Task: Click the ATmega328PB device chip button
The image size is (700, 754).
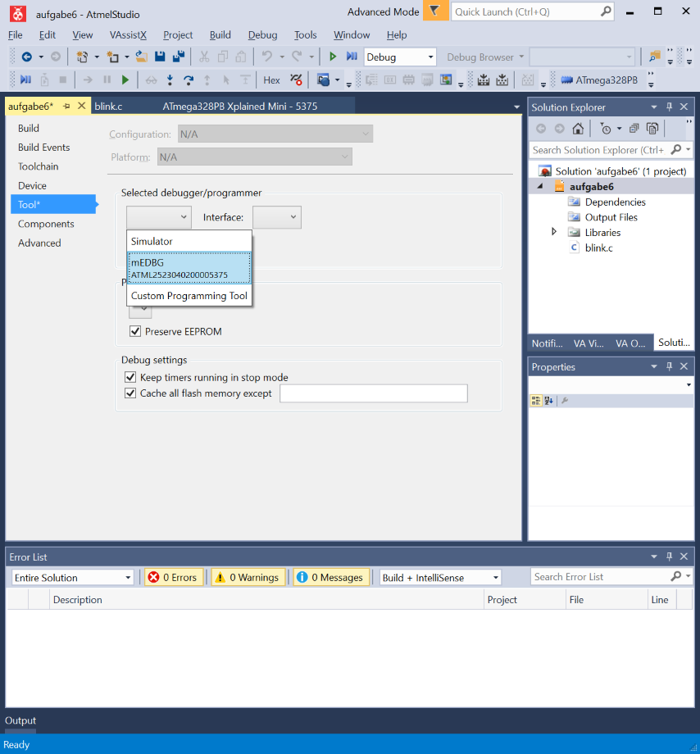Action: pyautogui.click(x=599, y=79)
